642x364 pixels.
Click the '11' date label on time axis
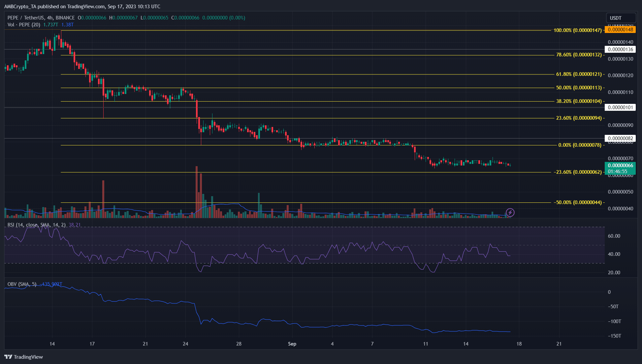click(x=426, y=344)
